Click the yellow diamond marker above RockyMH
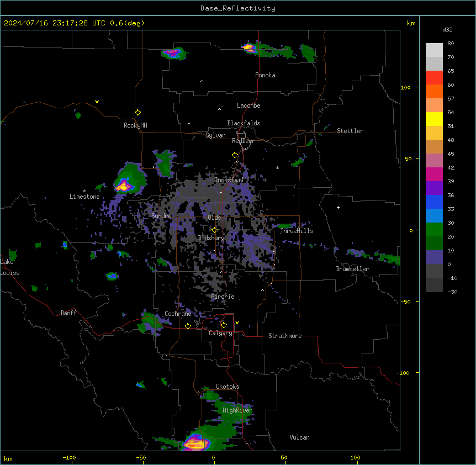This screenshot has width=476, height=465. 137,113
